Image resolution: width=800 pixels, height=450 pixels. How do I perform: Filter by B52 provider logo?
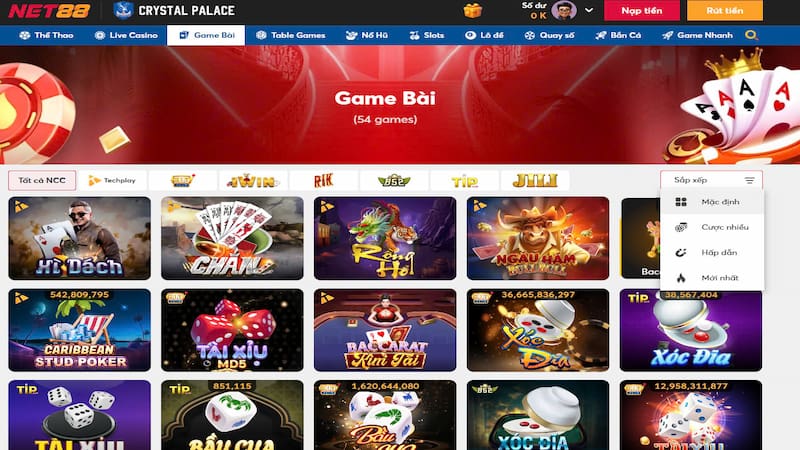click(x=394, y=181)
